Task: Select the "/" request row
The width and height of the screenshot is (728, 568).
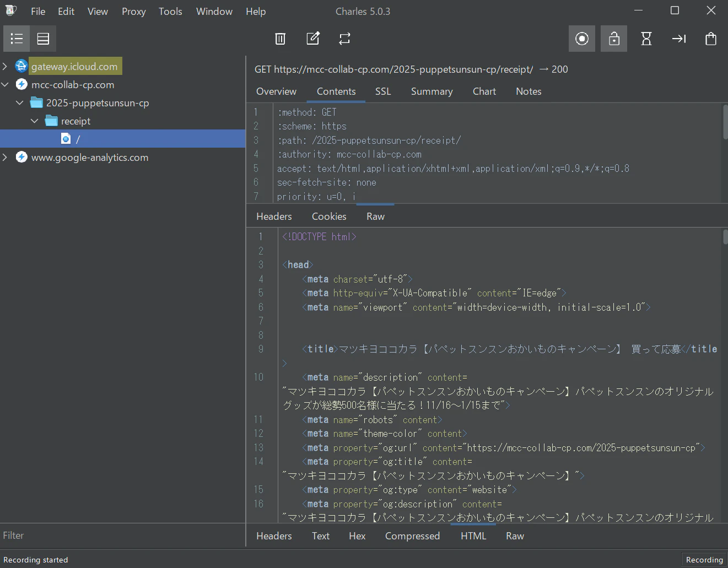Action: click(122, 139)
